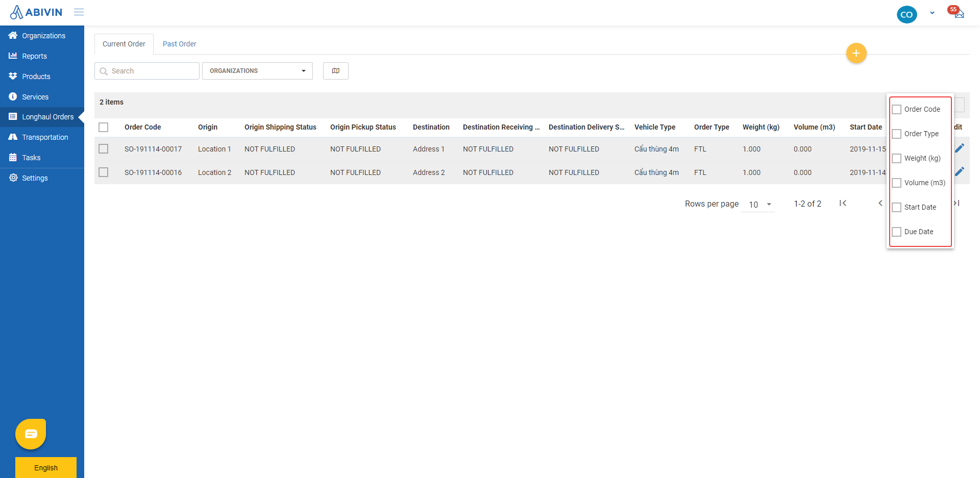Sort by Volume (m3) table header
Viewport: 980px width, 478px height.
(x=814, y=128)
